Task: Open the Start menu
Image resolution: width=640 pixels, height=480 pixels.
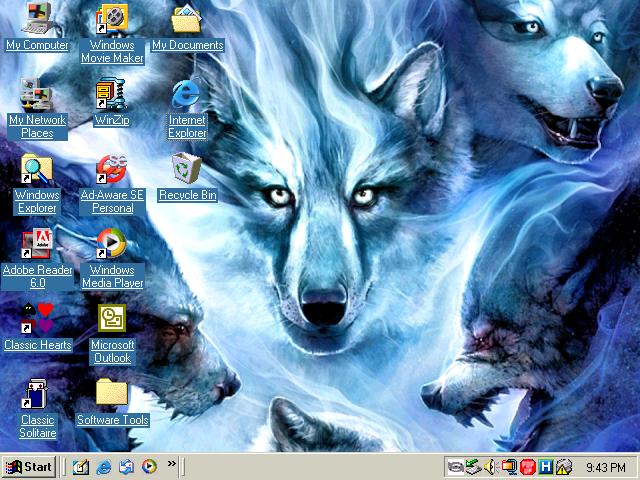Action: tap(29, 467)
